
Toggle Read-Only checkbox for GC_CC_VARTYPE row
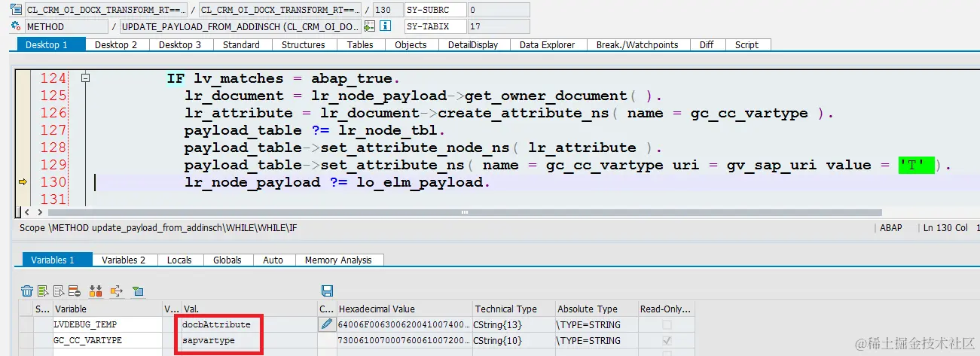[x=665, y=341]
